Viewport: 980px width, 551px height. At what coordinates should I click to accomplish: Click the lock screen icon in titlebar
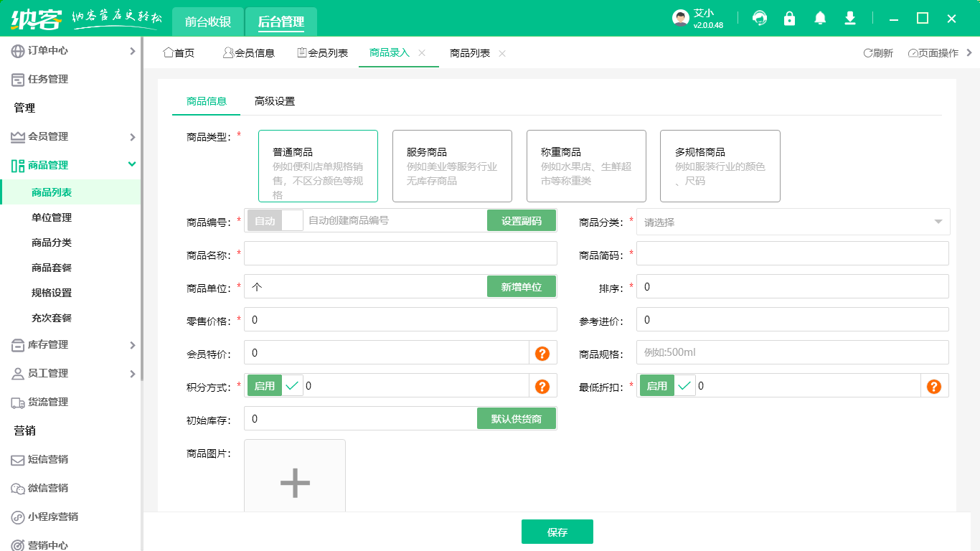point(789,18)
